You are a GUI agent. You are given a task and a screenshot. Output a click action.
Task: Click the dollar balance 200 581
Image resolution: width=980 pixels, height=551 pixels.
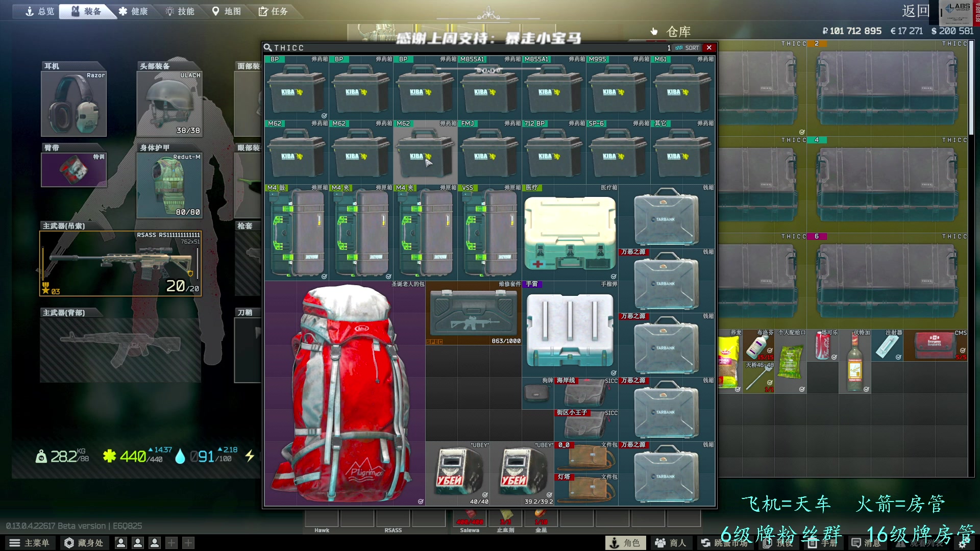pyautogui.click(x=952, y=31)
